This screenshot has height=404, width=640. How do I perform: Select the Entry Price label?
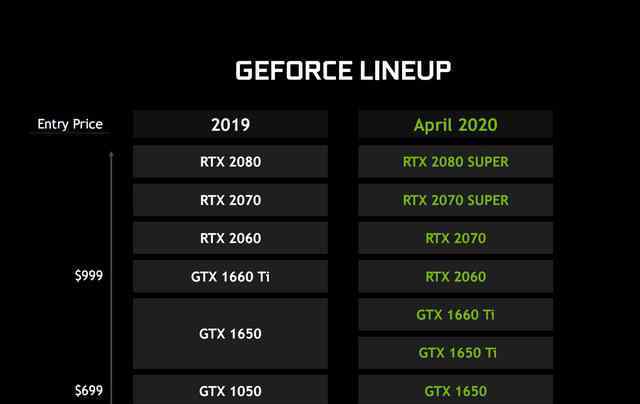[70, 124]
